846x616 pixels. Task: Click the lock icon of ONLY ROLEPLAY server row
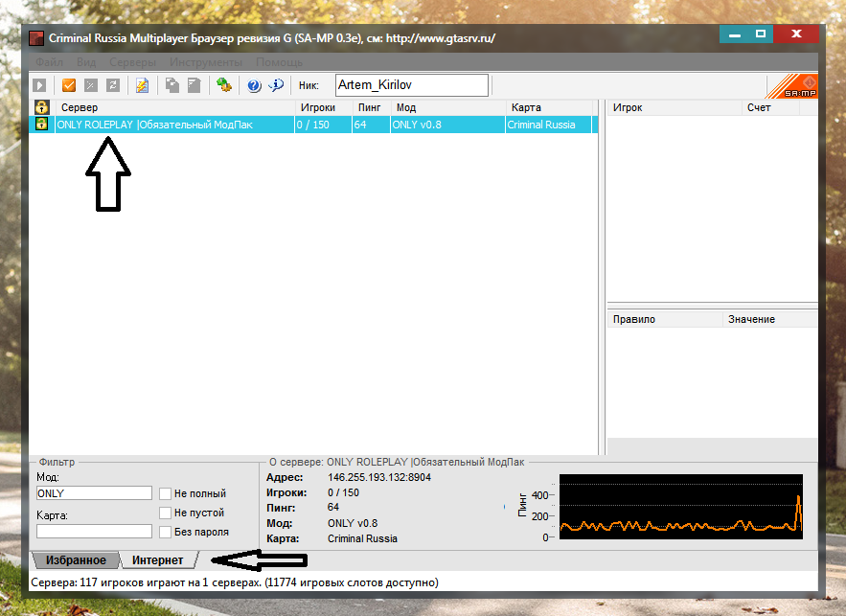(x=41, y=125)
